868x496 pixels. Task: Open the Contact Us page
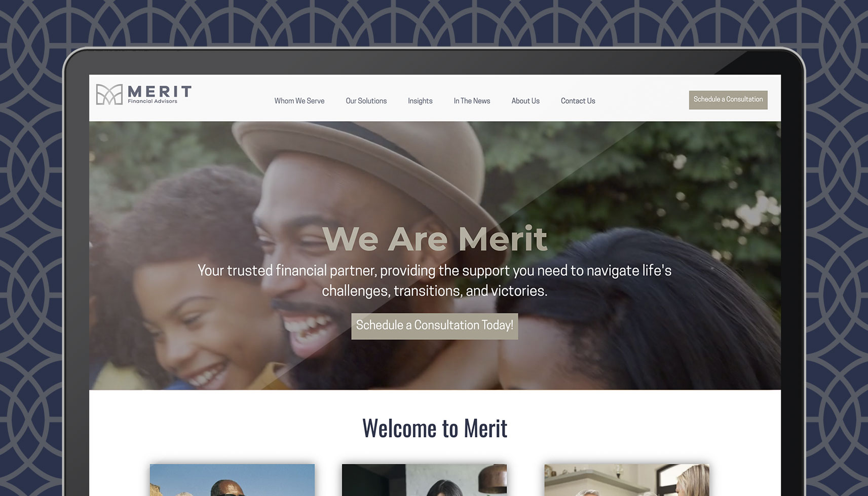578,101
